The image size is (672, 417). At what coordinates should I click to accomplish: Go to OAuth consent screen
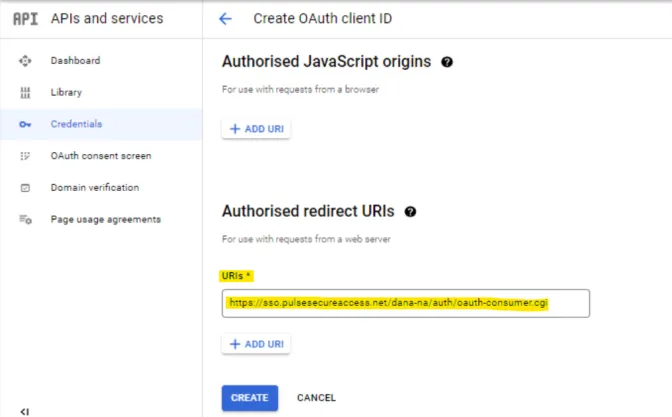101,156
